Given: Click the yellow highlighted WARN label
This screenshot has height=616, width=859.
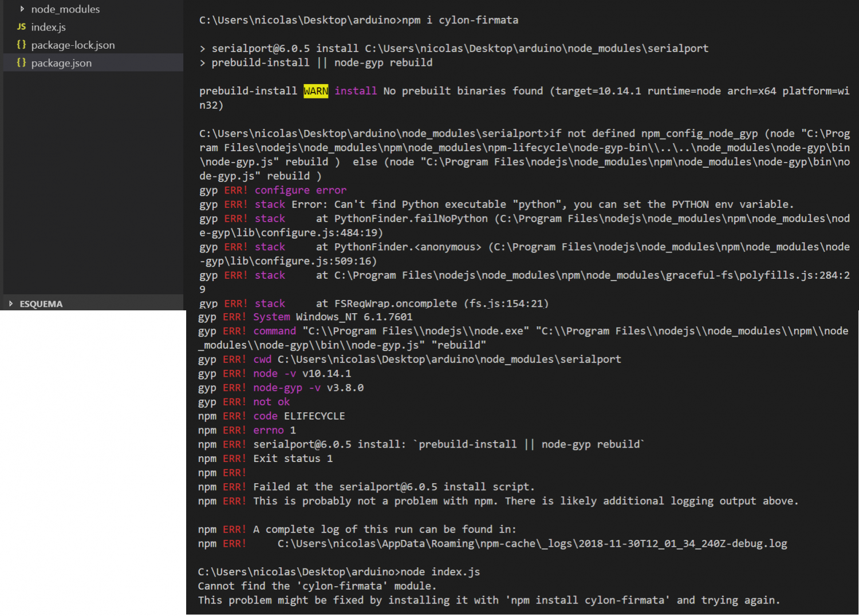Looking at the screenshot, I should click(316, 91).
